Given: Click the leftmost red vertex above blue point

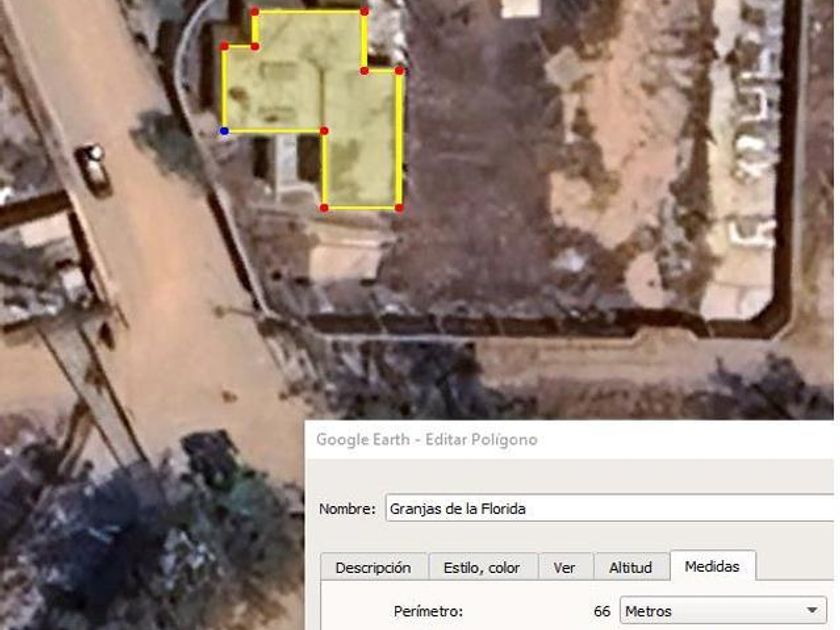Looking at the screenshot, I should (x=224, y=47).
